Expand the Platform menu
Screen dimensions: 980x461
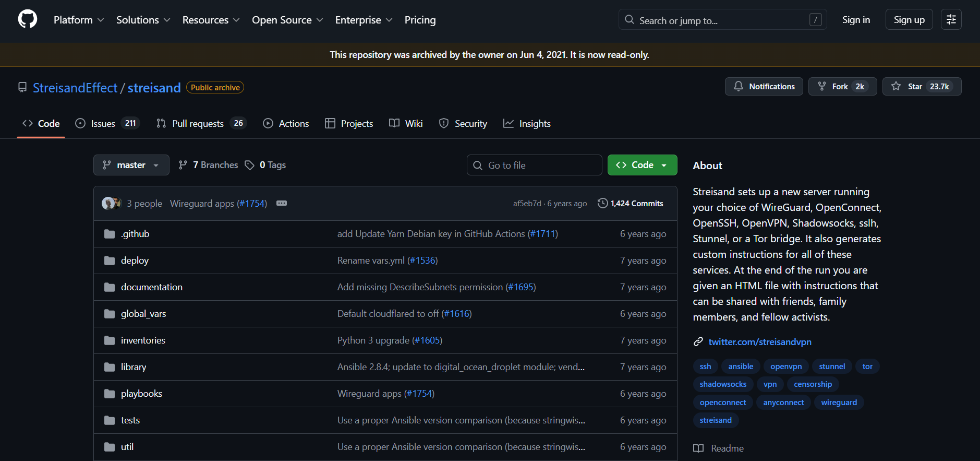(79, 20)
